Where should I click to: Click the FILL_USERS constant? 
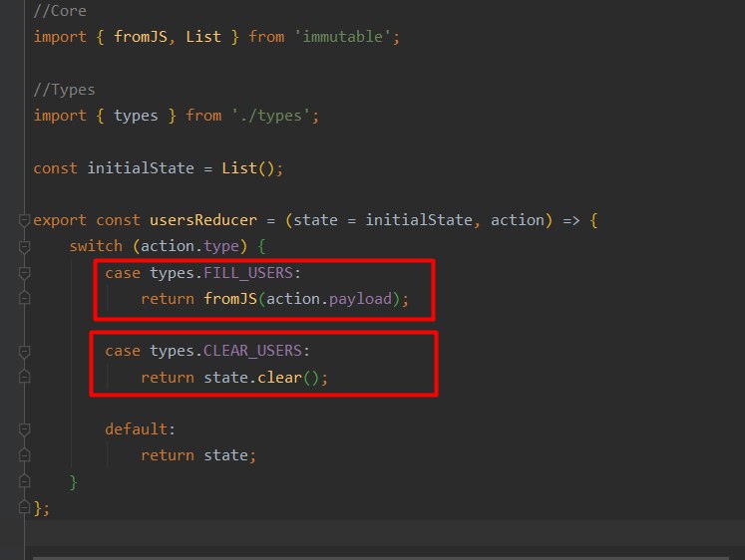(x=248, y=273)
